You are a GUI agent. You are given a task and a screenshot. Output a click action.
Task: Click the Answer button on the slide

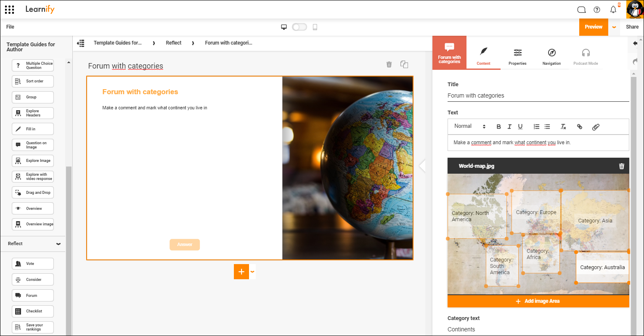click(185, 245)
